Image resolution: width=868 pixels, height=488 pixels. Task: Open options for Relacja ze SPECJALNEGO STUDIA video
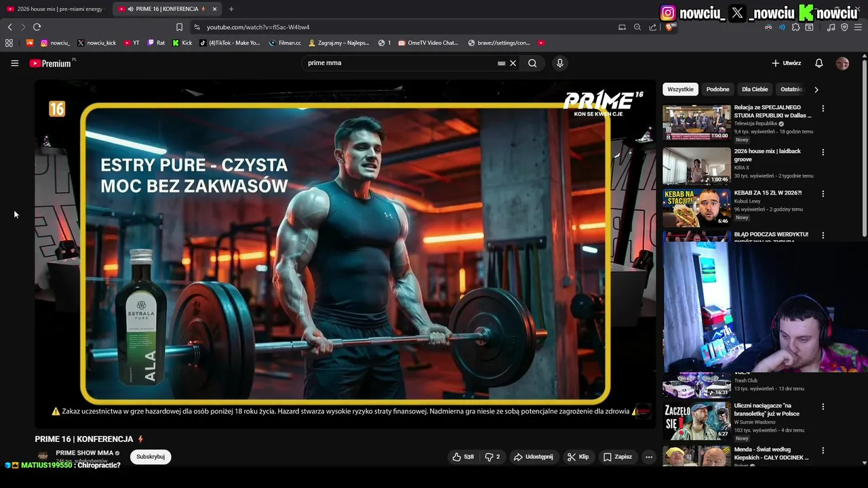click(x=823, y=108)
